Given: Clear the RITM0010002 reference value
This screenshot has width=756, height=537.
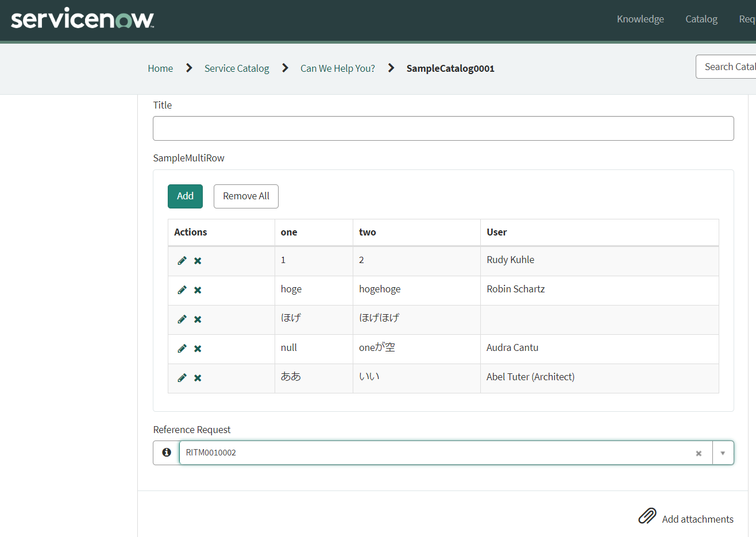Looking at the screenshot, I should coord(699,453).
